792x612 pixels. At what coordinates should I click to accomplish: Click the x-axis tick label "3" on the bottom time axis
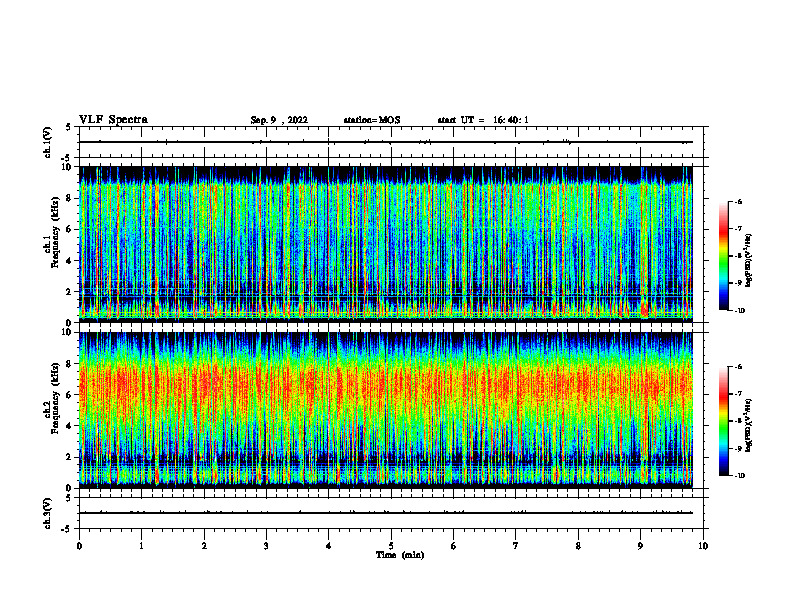[266, 546]
